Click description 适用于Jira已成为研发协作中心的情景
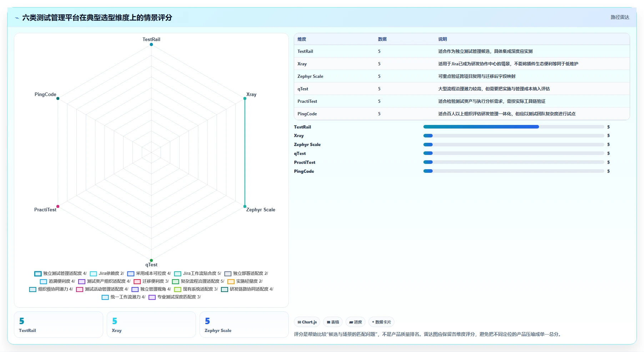The height and width of the screenshot is (352, 644). 508,64
